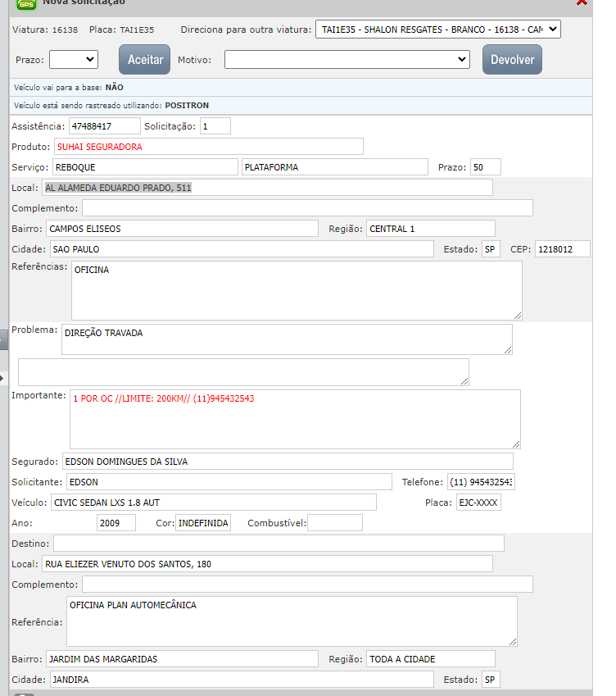Open the 'Direciona para outra viatura' dropdown
This screenshot has height=696, width=616.
tap(437, 30)
